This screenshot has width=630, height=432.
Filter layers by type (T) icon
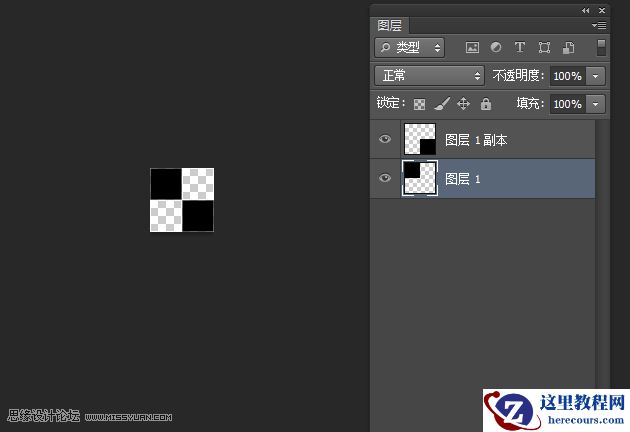pyautogui.click(x=520, y=47)
